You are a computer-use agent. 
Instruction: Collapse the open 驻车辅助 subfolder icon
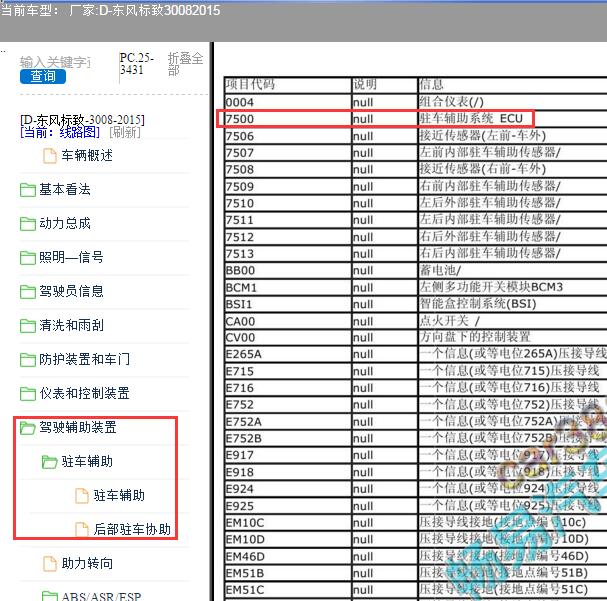[x=50, y=462]
